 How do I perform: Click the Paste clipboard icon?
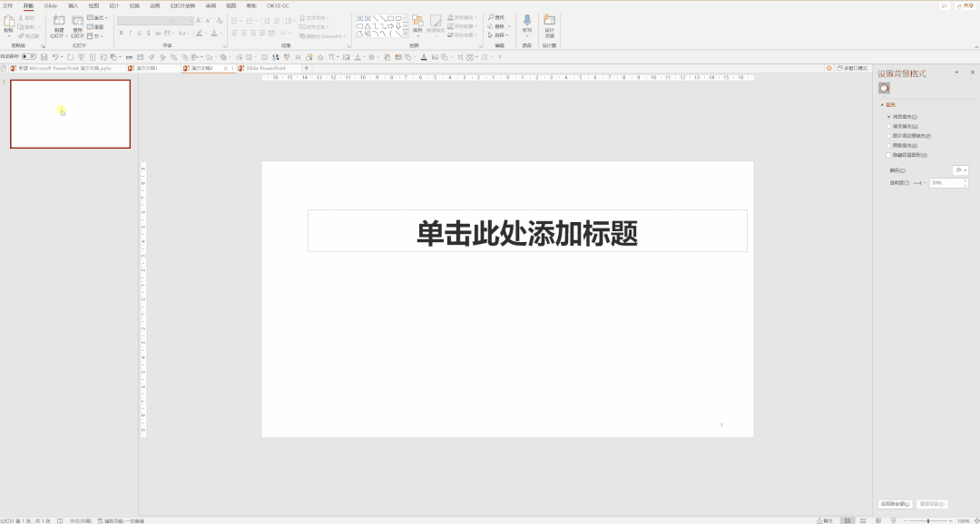click(9, 21)
